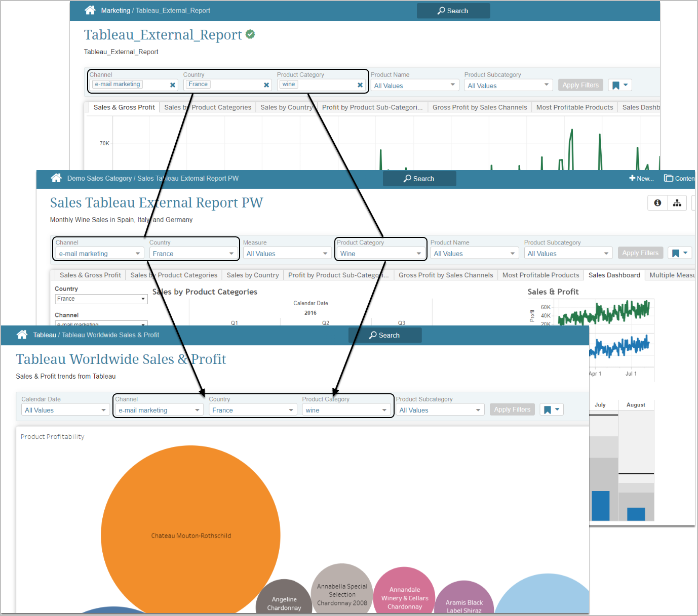This screenshot has width=698, height=616.
Task: Select the Sales Dashboard tab
Action: pos(614,275)
